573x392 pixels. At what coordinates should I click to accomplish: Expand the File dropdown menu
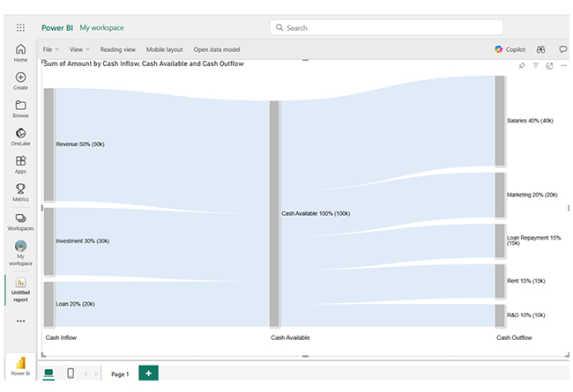51,49
